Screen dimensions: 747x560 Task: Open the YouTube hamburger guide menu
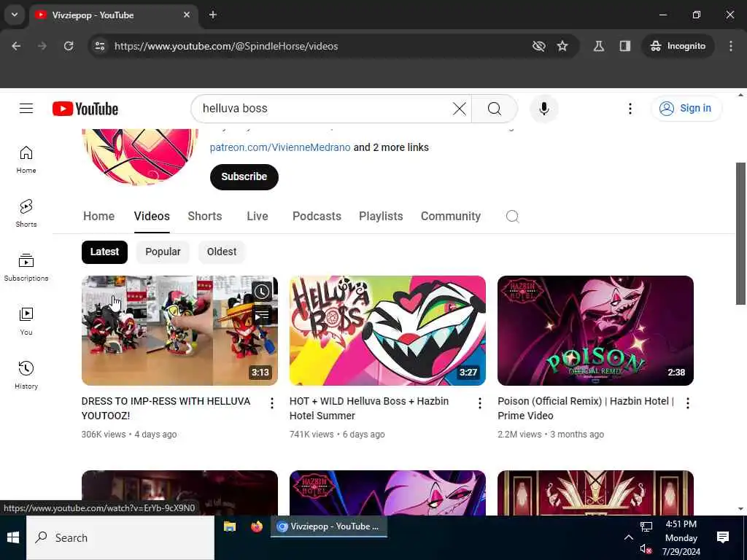coord(26,109)
